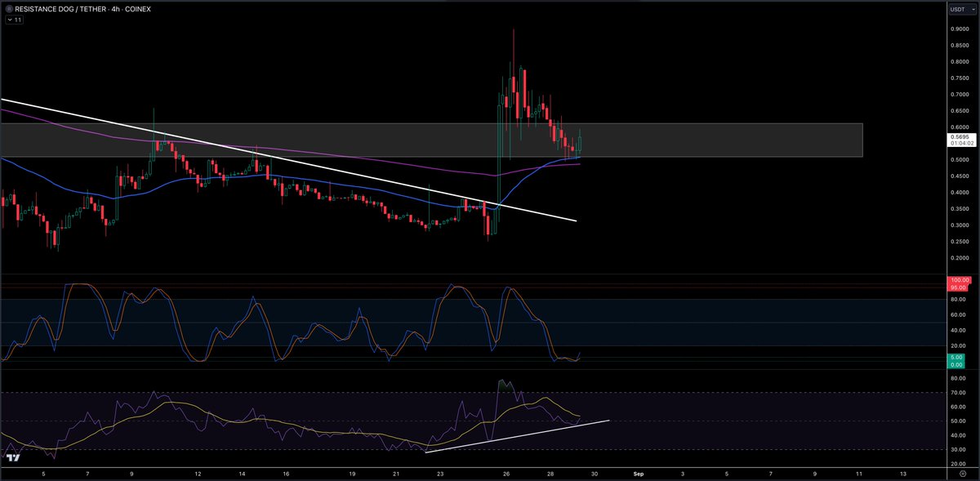
Task: Click the 0.4500 price axis label
Action: (x=958, y=176)
